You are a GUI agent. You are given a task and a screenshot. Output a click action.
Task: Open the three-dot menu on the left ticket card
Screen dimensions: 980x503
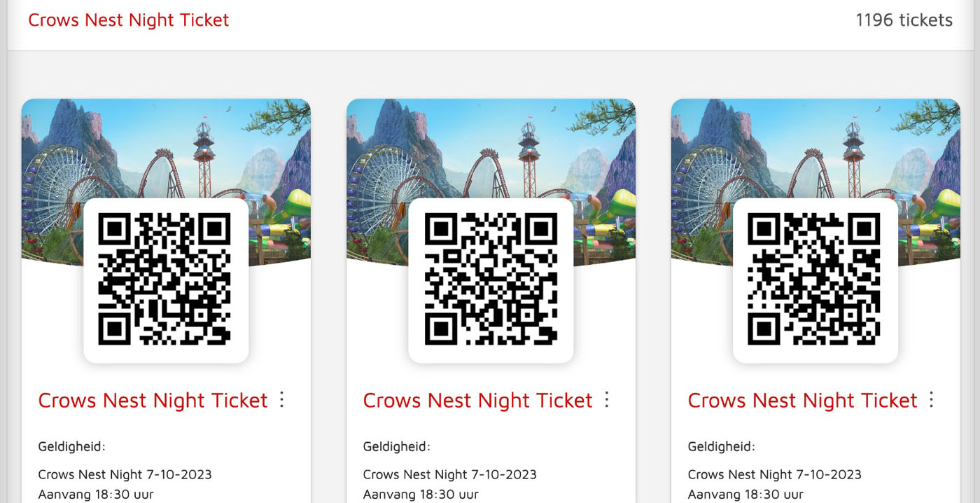[282, 399]
